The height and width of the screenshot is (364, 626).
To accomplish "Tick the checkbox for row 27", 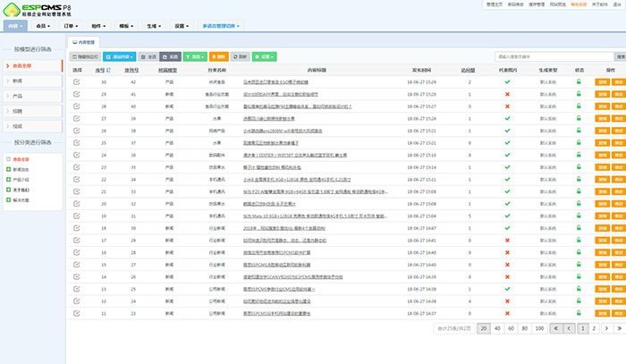I will (77, 117).
